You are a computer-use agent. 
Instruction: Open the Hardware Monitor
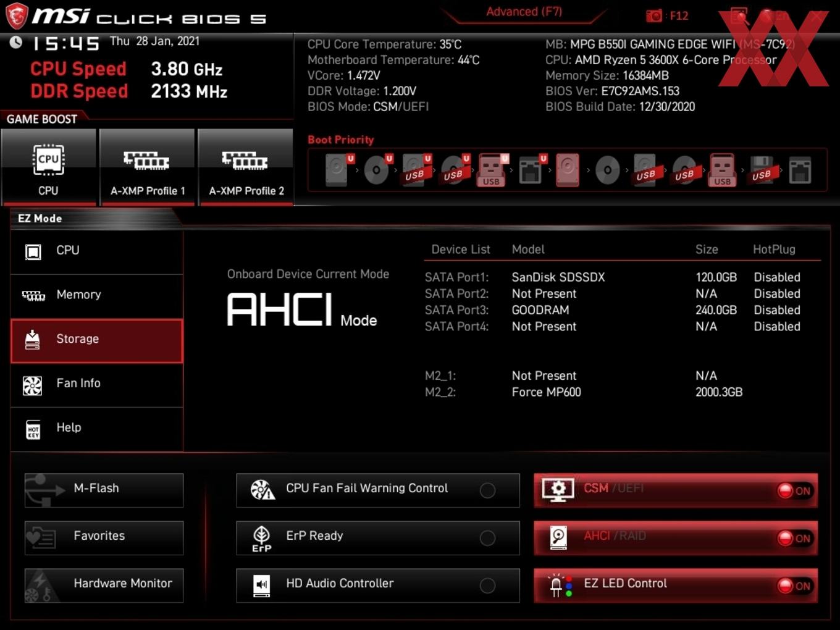104,585
